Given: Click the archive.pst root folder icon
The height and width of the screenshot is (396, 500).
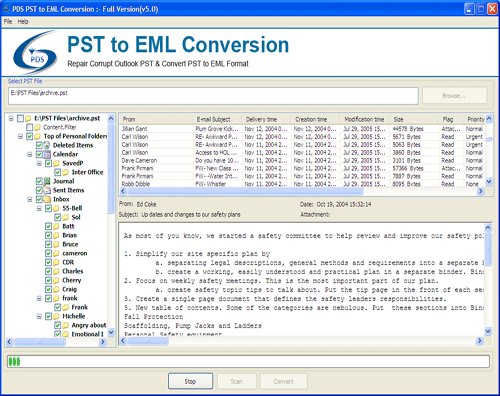Looking at the screenshot, I should coord(28,118).
